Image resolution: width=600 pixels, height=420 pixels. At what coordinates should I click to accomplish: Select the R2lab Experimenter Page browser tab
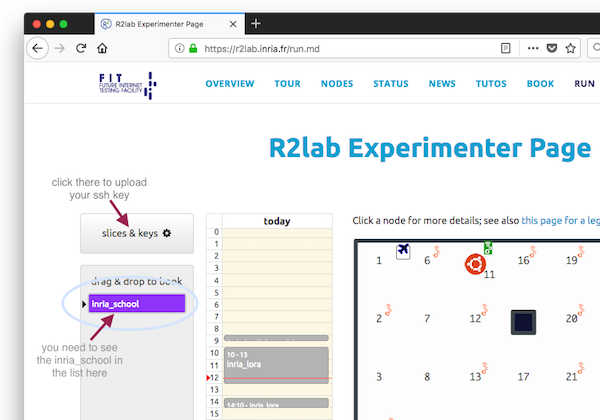coord(170,24)
